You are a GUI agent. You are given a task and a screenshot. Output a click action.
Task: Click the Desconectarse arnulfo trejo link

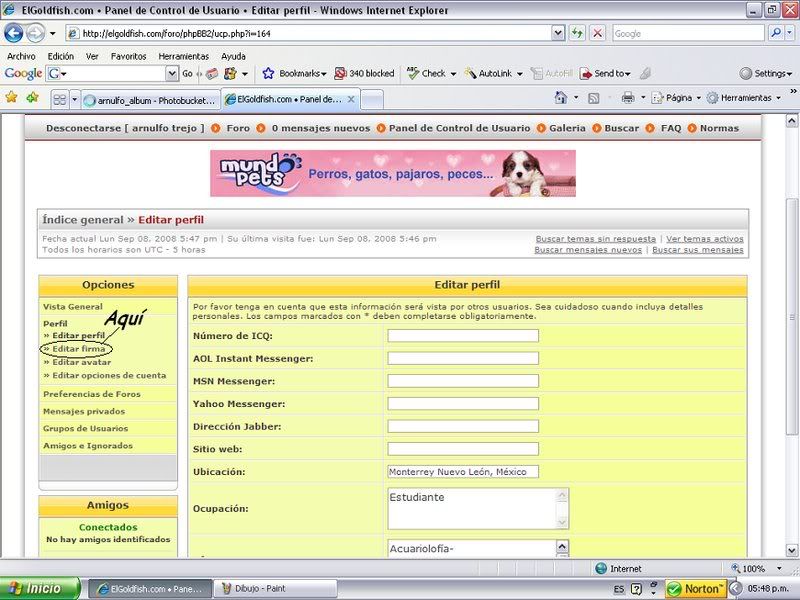[125, 128]
